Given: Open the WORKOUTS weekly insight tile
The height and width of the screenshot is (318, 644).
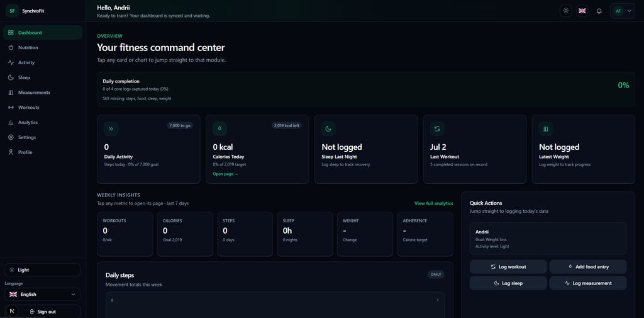Looking at the screenshot, I should coord(125,234).
